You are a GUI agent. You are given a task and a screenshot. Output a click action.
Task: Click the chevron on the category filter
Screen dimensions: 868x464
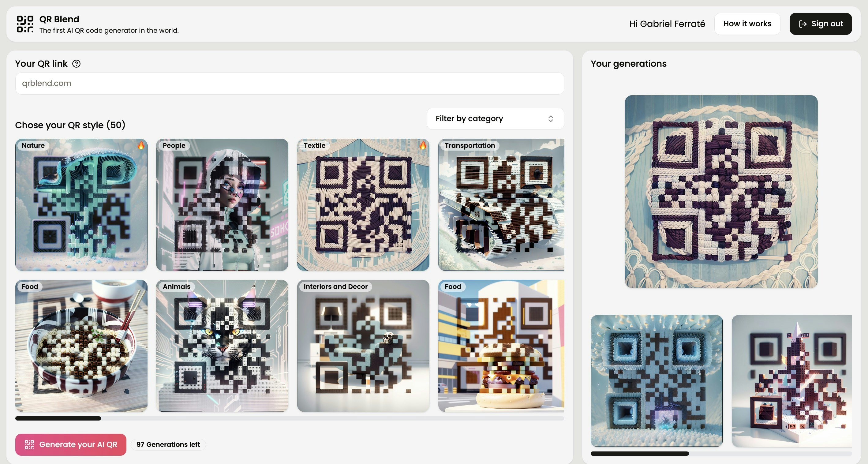point(551,119)
